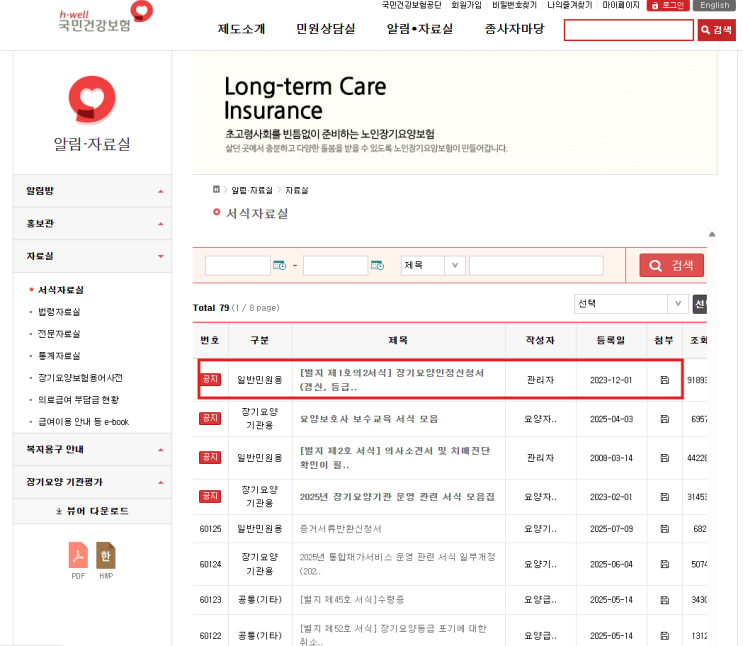The height and width of the screenshot is (646, 743).
Task: Click the keyword search text field
Action: tap(536, 265)
